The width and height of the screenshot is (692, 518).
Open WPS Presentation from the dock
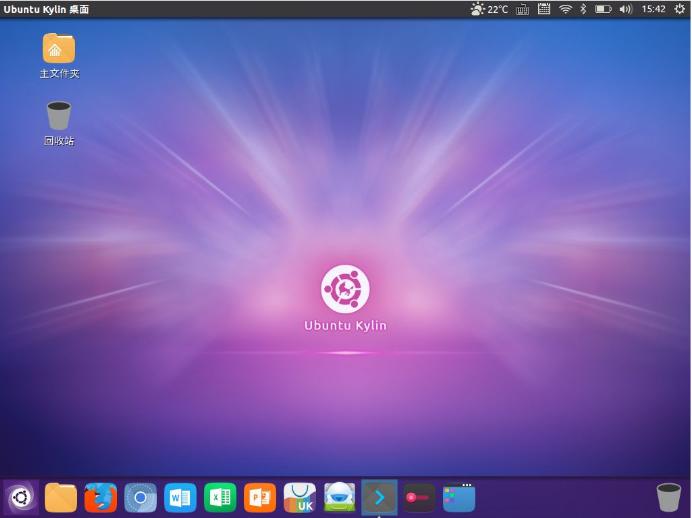point(260,497)
